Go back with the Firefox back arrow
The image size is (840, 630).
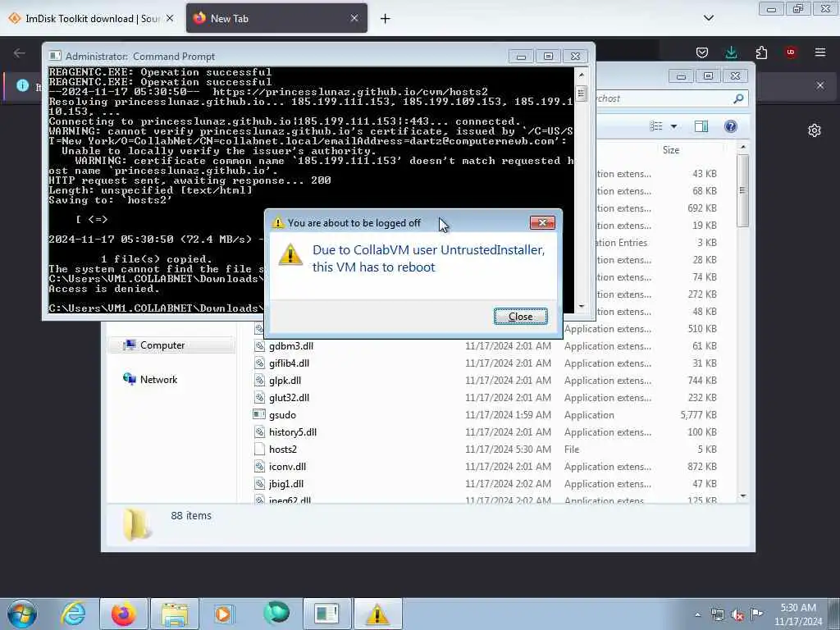[20, 52]
